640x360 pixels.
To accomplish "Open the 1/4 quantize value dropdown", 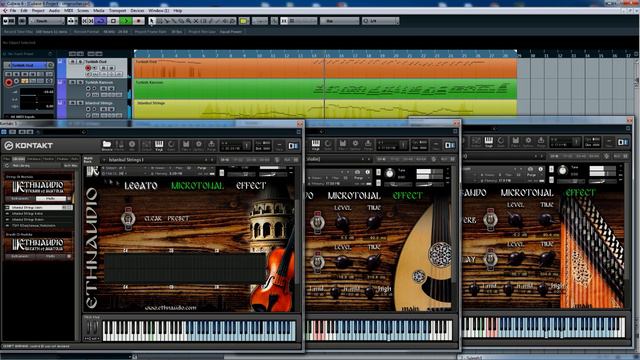I will [x=380, y=21].
